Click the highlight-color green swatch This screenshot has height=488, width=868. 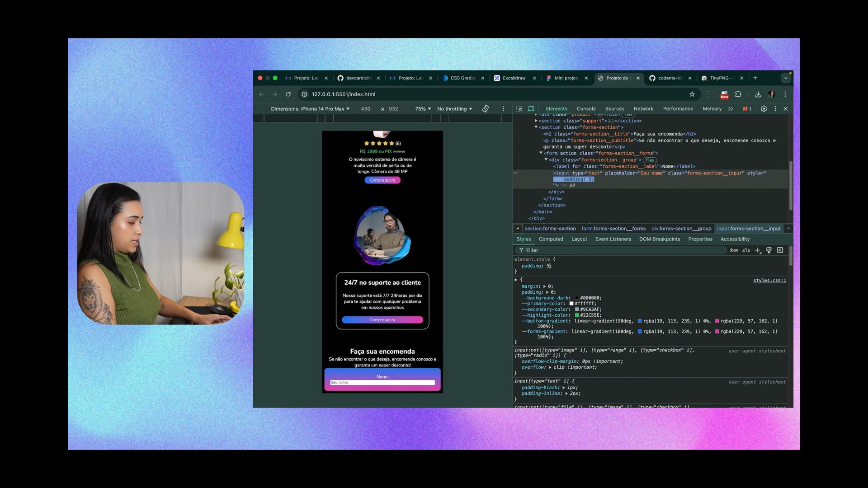coord(577,315)
